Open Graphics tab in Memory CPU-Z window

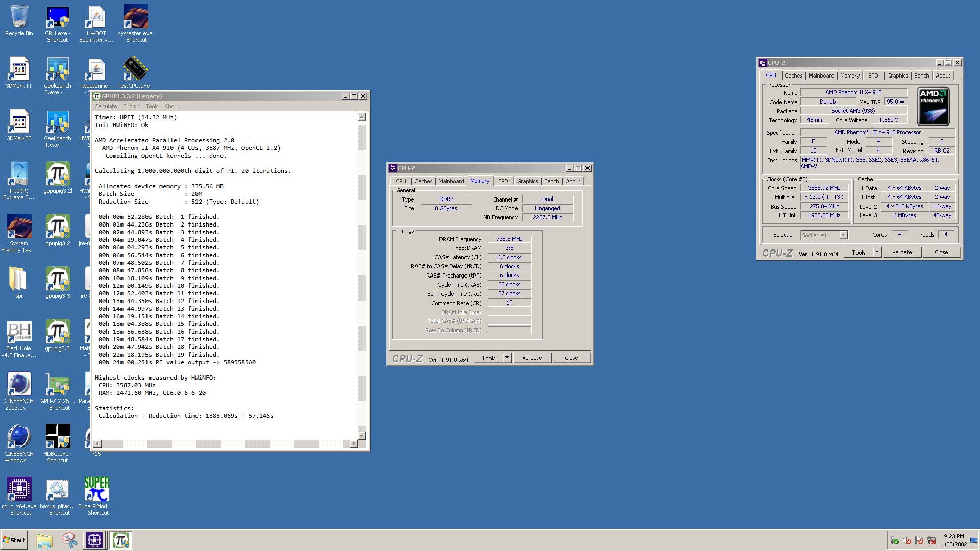pyautogui.click(x=527, y=181)
